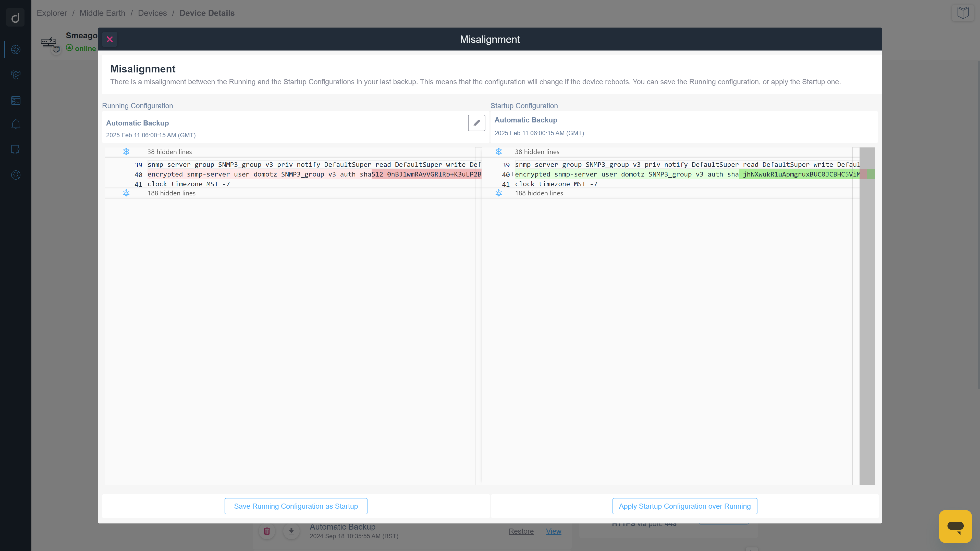Click the trash icon next to Automatic Backup
Viewport: 980px width, 551px height.
[x=267, y=531]
